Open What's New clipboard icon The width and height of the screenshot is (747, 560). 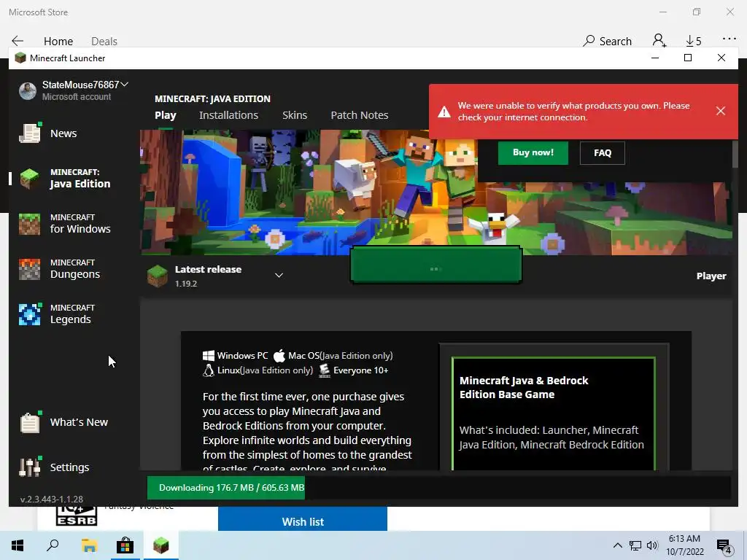coord(29,422)
